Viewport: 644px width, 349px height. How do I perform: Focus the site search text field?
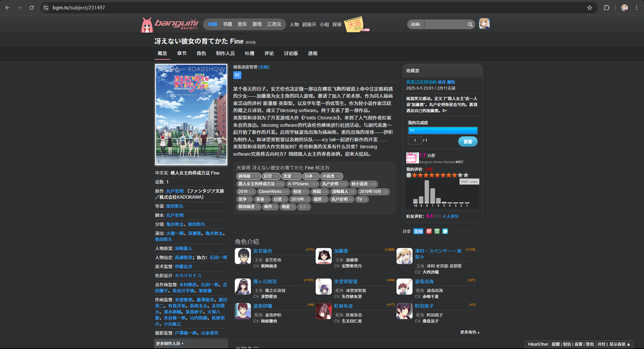click(446, 24)
